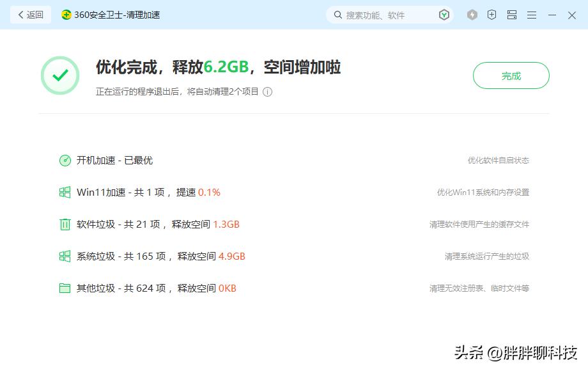Click the lightning acceleration ball icon
The width and height of the screenshot is (588, 371).
tap(472, 14)
